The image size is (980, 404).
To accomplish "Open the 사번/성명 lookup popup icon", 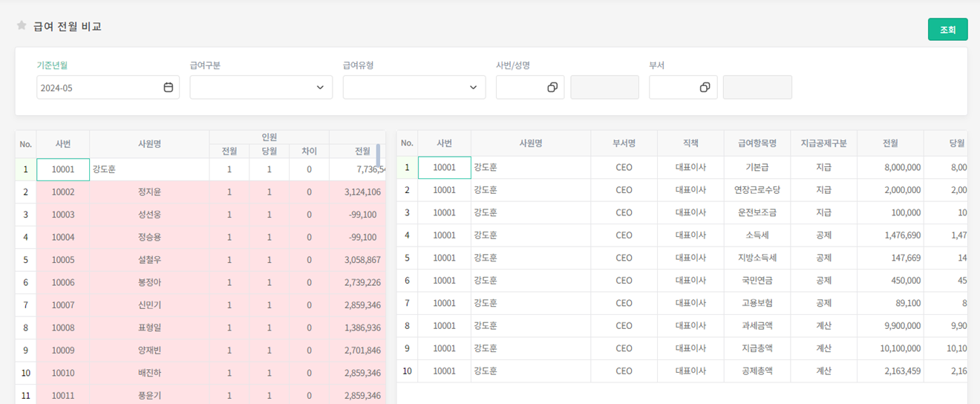I will [552, 88].
